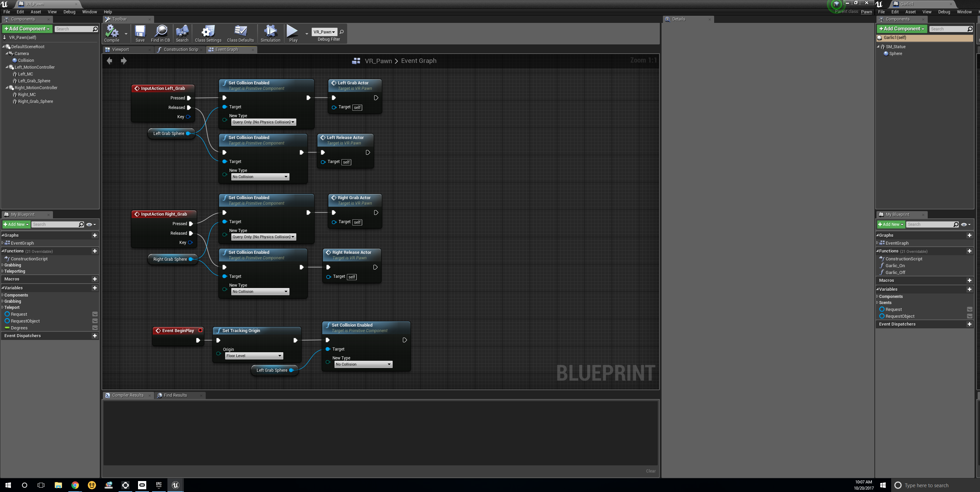
Task: Click magnifier icon beside Debug Filter
Action: [342, 32]
